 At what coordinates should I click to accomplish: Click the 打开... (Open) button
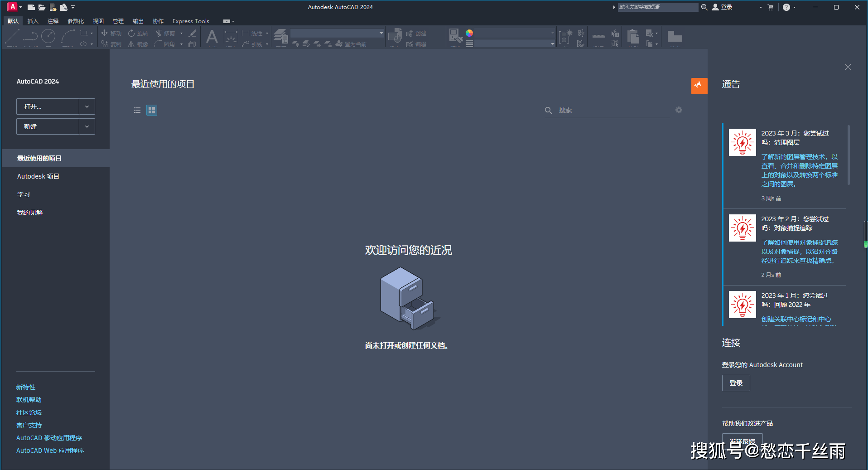click(48, 107)
